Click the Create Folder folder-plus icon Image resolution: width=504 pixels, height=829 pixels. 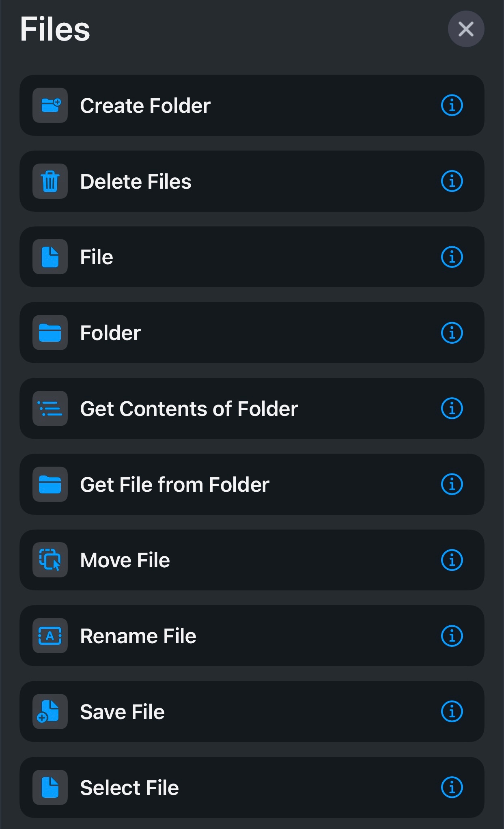pos(50,106)
